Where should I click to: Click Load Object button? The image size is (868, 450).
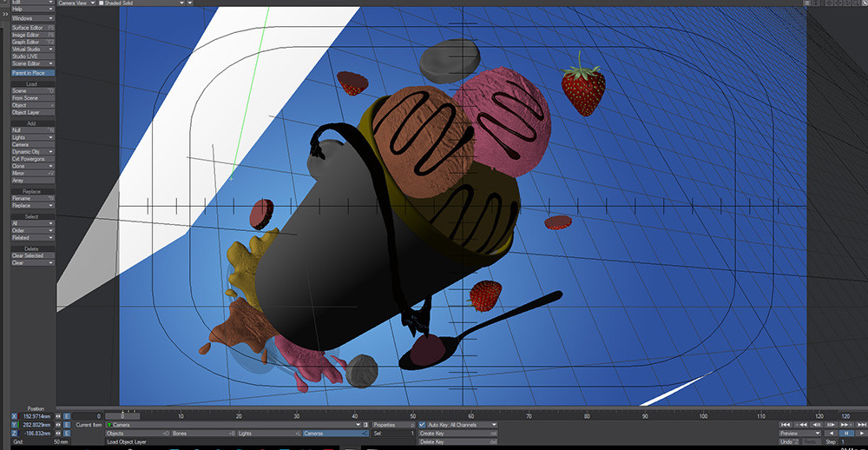tap(33, 105)
